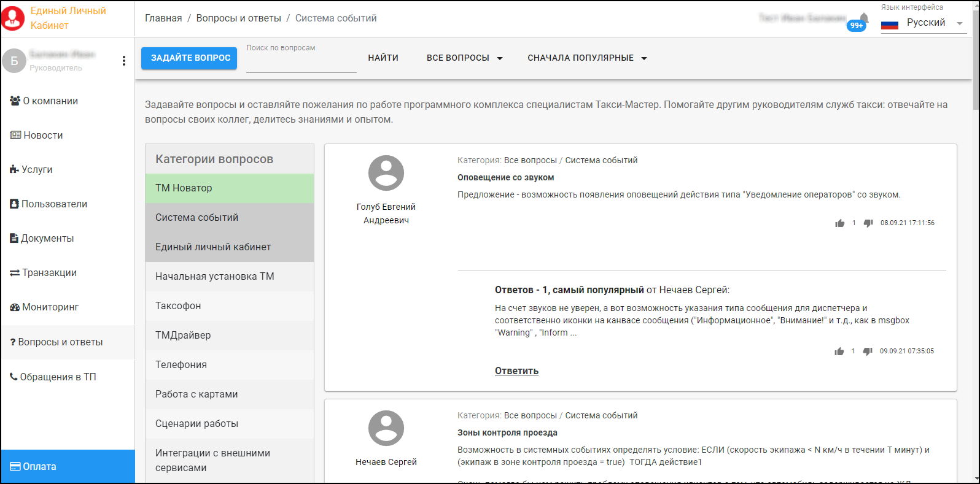Open the three-dot user profile menu
Viewport: 980px width, 484px height.
tap(124, 61)
